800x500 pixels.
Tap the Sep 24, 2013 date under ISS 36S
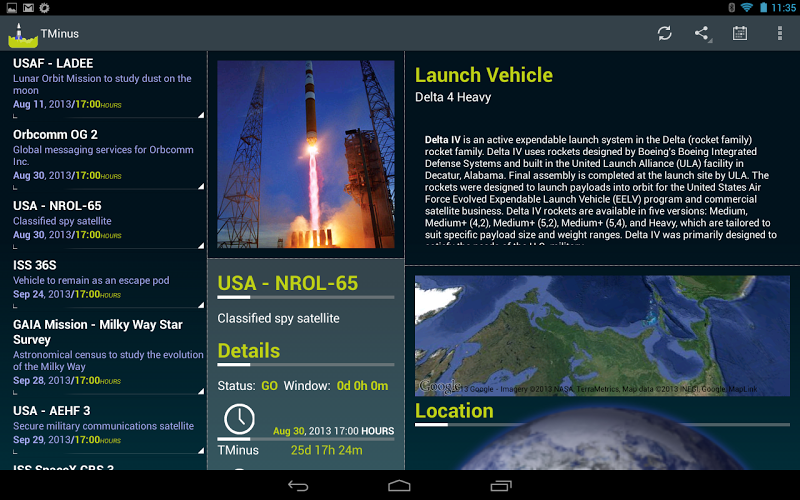pos(67,294)
